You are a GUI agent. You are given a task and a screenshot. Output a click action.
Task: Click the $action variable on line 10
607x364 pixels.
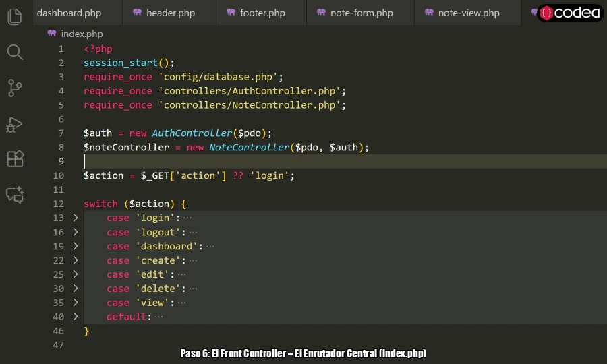click(103, 175)
